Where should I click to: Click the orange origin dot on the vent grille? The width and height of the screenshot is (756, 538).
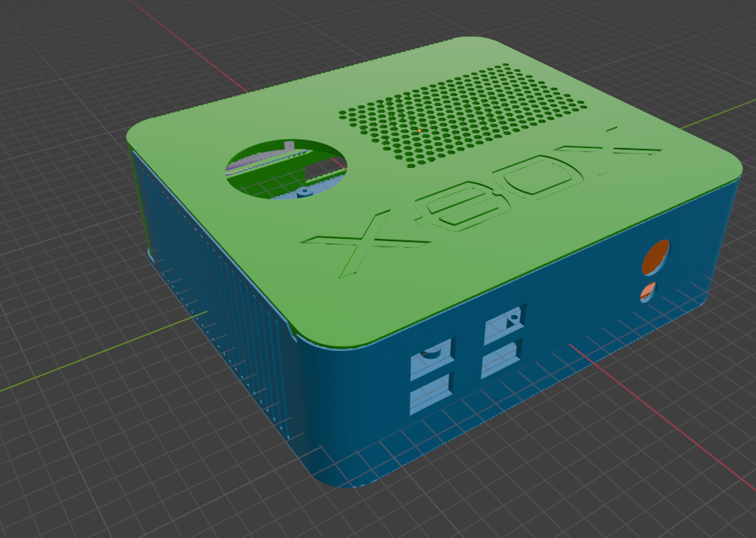point(419,130)
